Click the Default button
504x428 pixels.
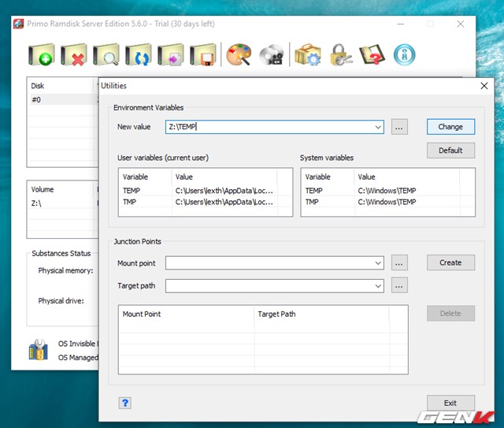tap(450, 151)
